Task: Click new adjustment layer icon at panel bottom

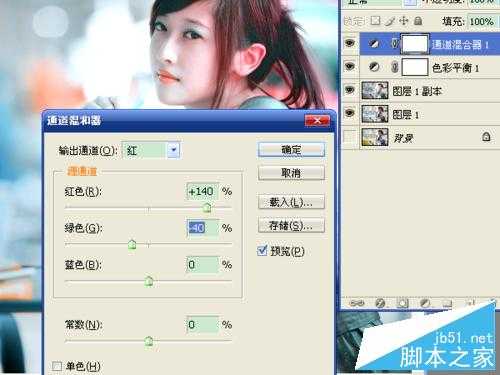Action: point(425,303)
